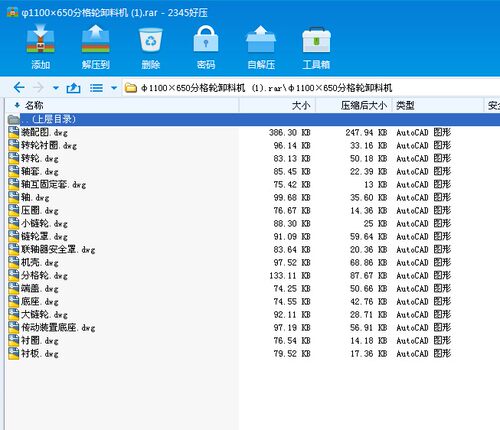Select file 轴.dwg
This screenshot has width=500, height=430.
tap(35, 198)
